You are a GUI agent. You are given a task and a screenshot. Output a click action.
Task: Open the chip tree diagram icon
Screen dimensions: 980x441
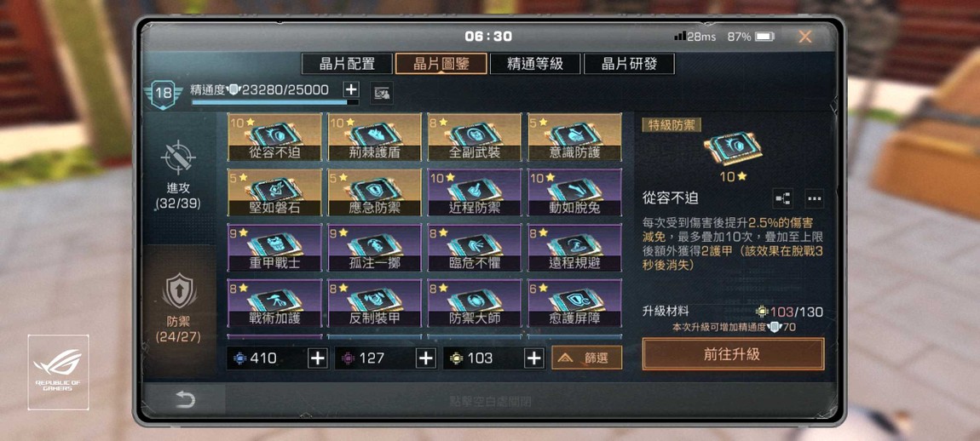pyautogui.click(x=782, y=198)
